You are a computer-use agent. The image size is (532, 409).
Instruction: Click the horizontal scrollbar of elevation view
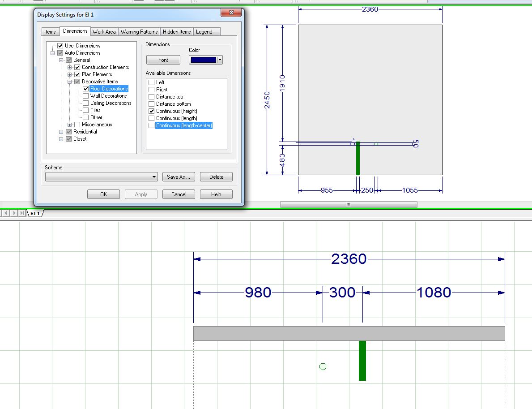[348, 204]
